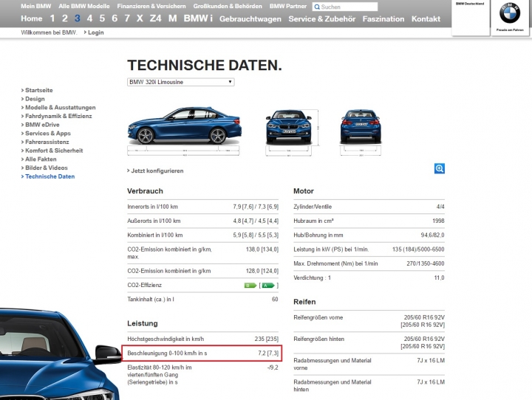
Task: Select the 2 series in navigation
Action: [65, 18]
